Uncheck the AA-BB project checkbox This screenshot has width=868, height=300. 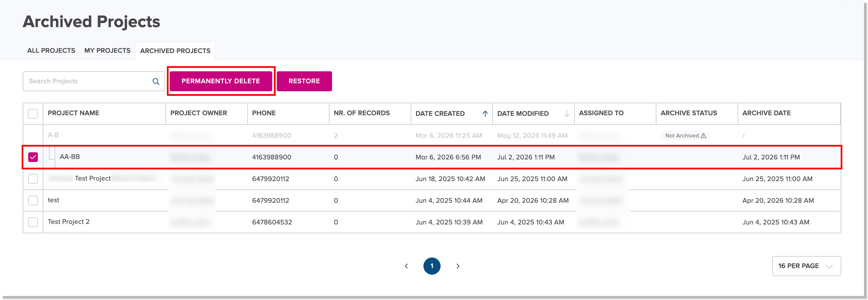33,157
